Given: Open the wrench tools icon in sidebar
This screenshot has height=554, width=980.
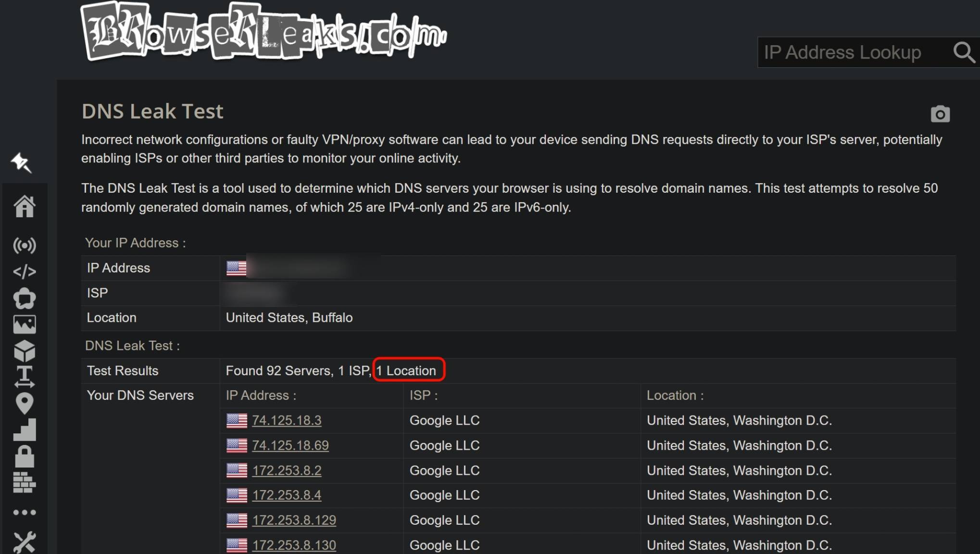Looking at the screenshot, I should tap(25, 542).
